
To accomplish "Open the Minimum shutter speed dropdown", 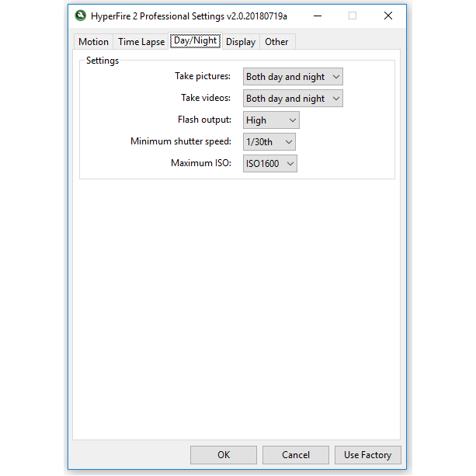I will (x=269, y=142).
